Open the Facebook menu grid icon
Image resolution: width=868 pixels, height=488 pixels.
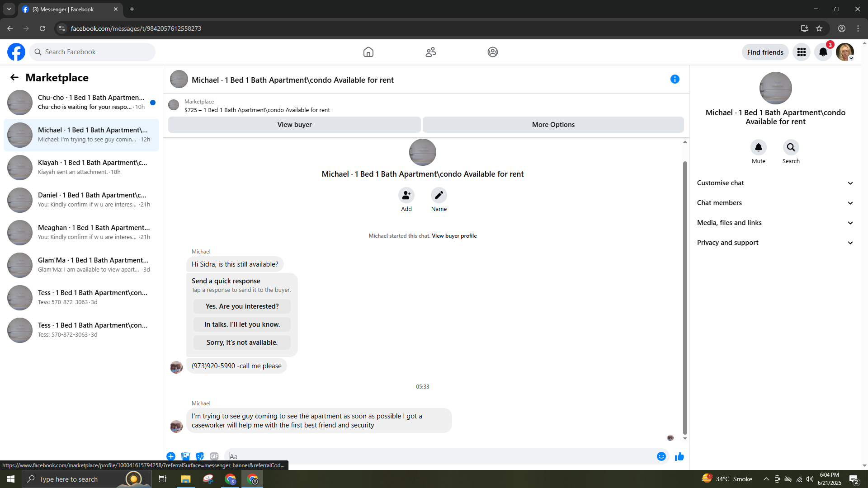[801, 52]
